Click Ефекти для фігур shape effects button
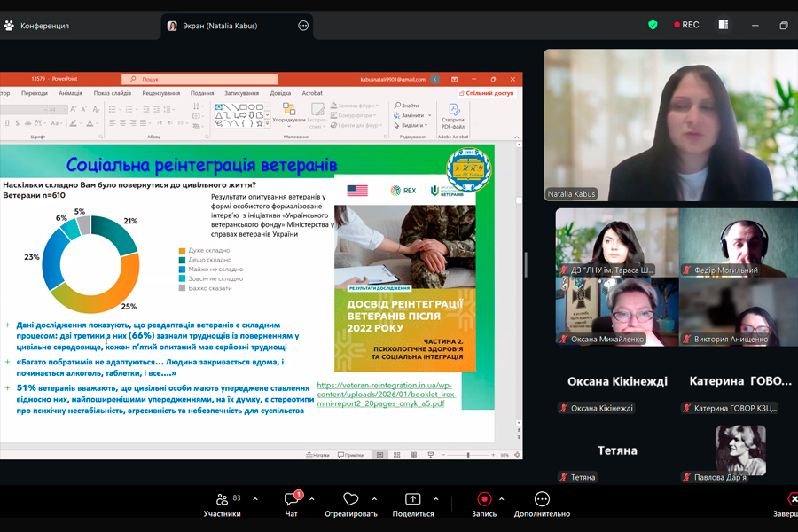Image resolution: width=798 pixels, height=532 pixels. 356,125
